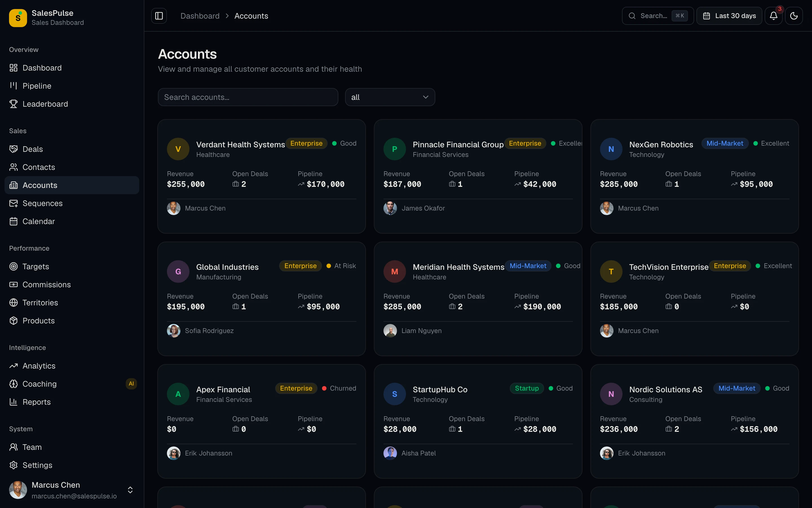The image size is (812, 508).
Task: Click the Apex Financial account name
Action: [x=223, y=390]
